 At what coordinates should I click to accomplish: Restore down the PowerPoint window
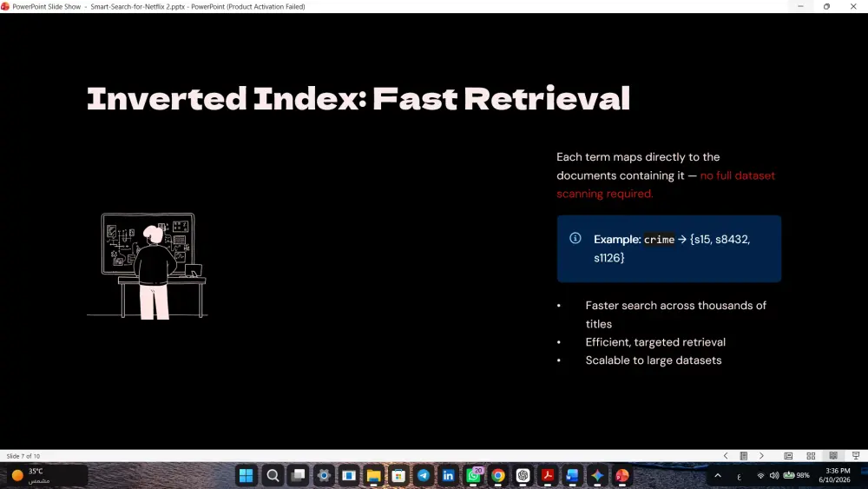[x=826, y=7]
